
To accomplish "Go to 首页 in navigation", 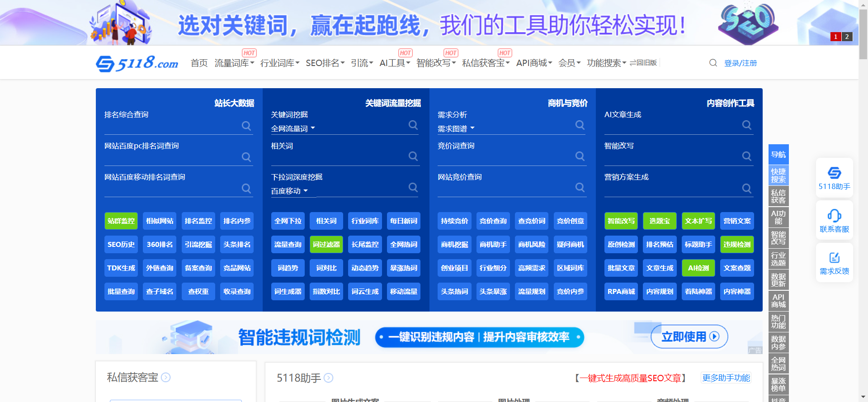I will tap(199, 63).
